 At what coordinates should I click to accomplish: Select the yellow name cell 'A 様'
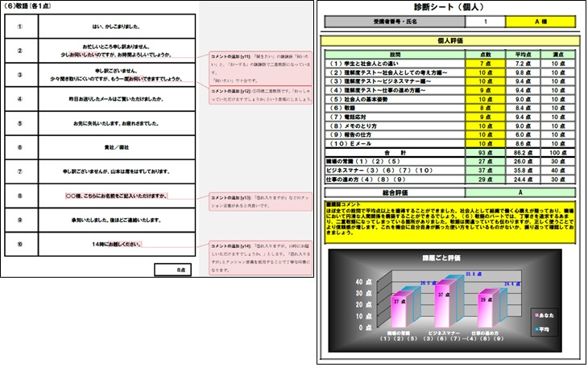click(x=540, y=22)
